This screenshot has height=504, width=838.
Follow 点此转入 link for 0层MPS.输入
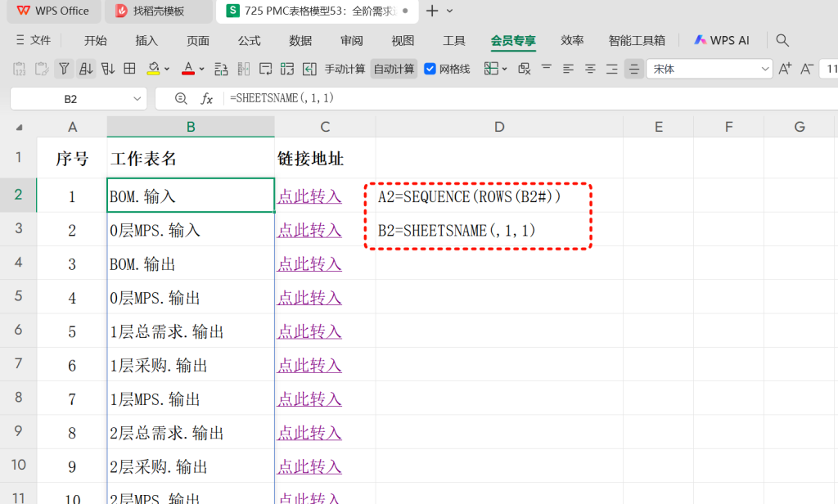point(309,230)
